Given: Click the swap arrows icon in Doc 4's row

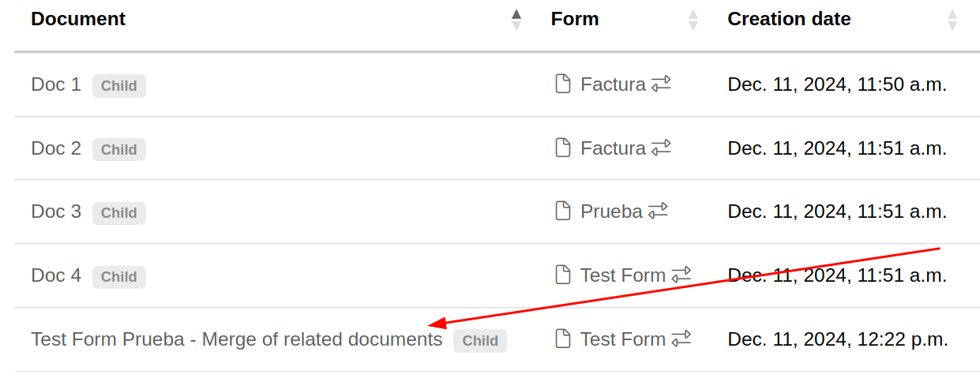Looking at the screenshot, I should coord(681,275).
